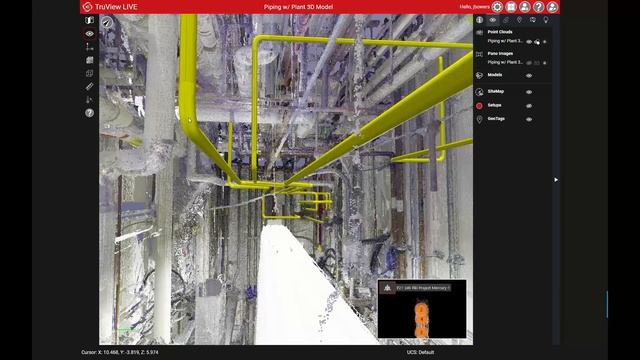Screen dimensions: 640x360
Task: Click the bottom orange setup marker in the minimap
Action: [x=421, y=332]
